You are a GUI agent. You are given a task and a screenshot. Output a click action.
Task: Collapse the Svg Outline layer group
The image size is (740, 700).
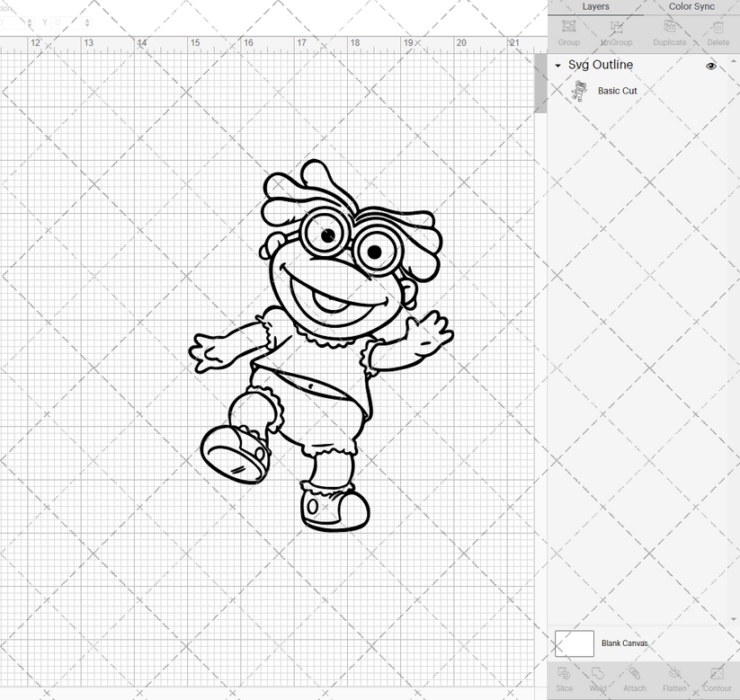[557, 65]
